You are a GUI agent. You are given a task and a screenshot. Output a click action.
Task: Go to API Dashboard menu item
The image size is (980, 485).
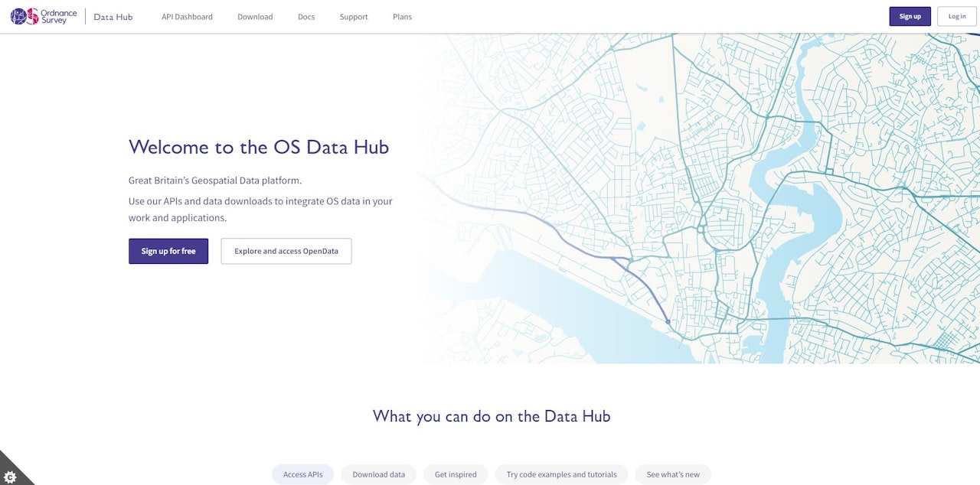pyautogui.click(x=187, y=17)
